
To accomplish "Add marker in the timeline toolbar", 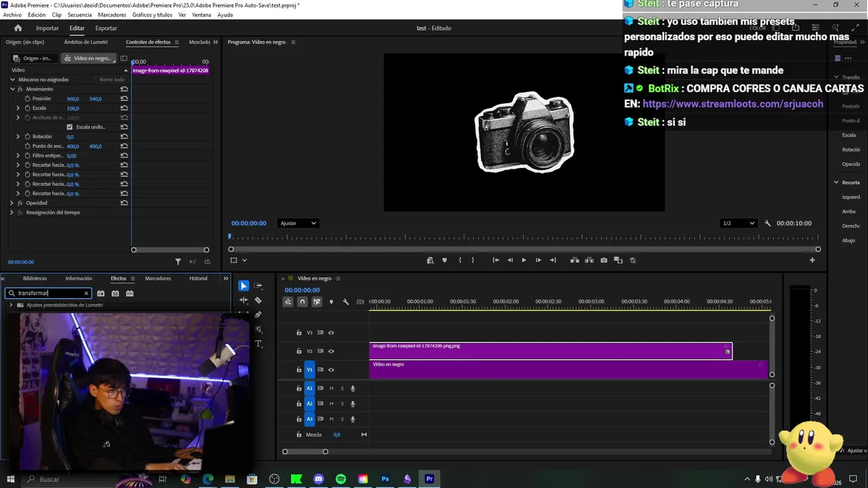I will (331, 302).
